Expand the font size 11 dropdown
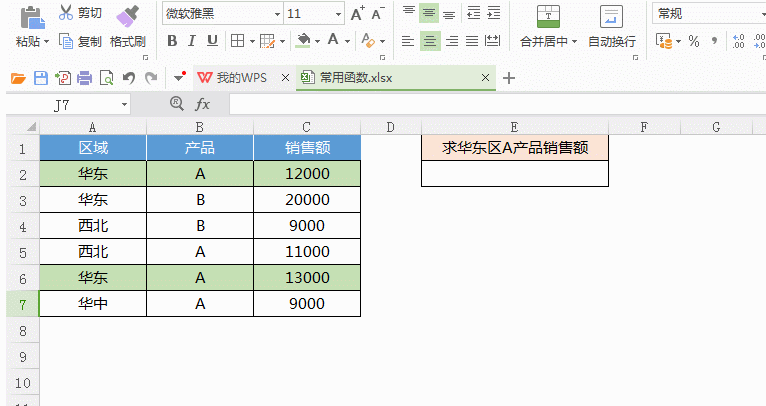Image resolution: width=766 pixels, height=406 pixels. pyautogui.click(x=338, y=14)
